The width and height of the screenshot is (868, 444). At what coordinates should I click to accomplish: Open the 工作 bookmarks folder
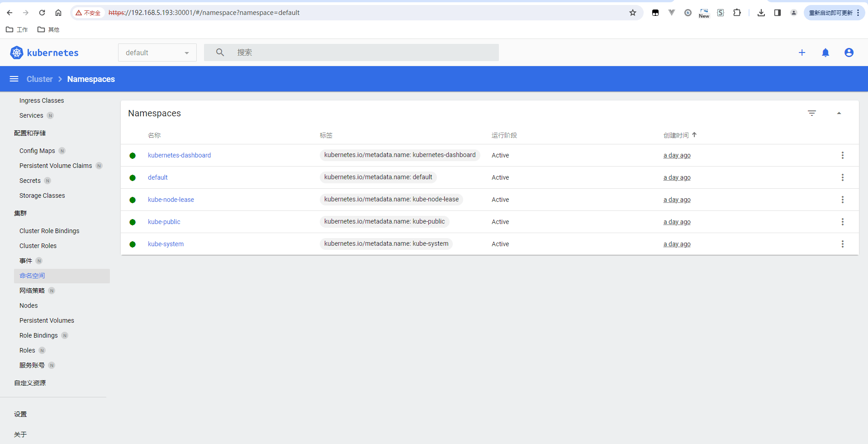tap(17, 29)
